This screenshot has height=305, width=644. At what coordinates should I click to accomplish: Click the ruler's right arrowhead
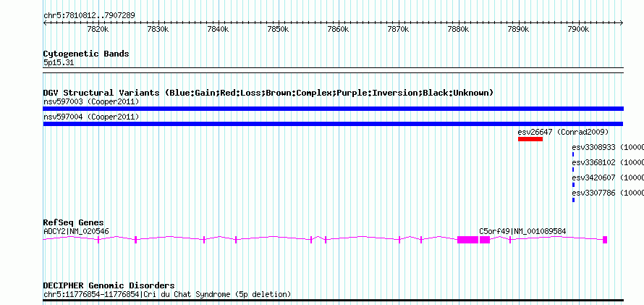pyautogui.click(x=622, y=23)
